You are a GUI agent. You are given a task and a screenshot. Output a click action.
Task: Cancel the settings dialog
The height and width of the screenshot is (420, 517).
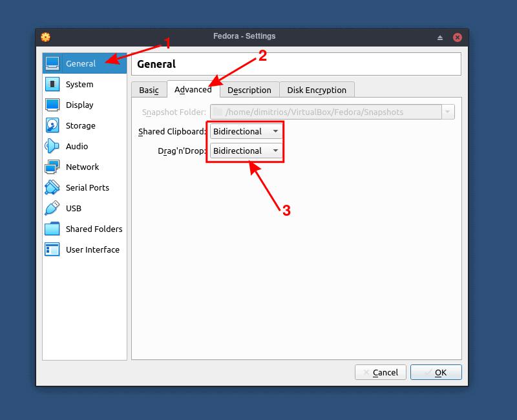click(x=381, y=372)
